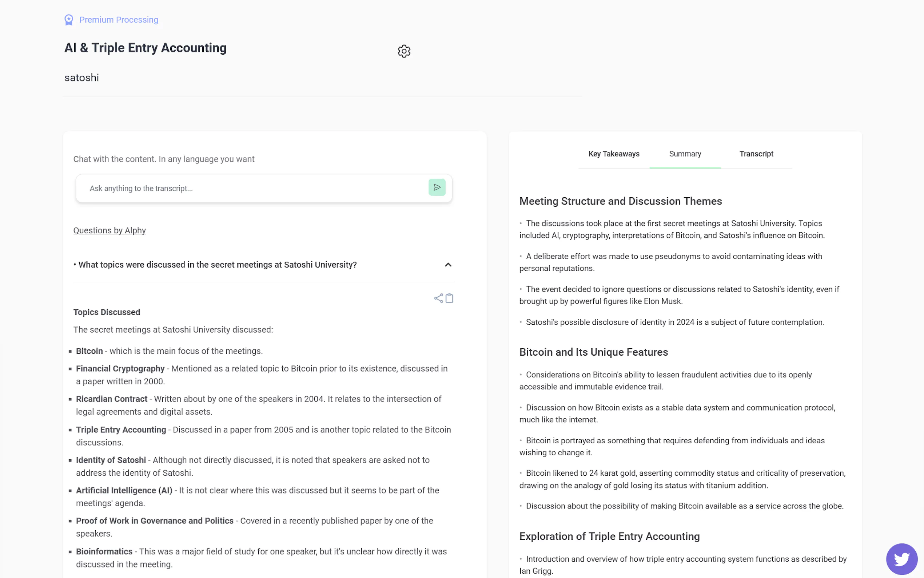Screen dimensions: 924x578
Task: Click the Questions by Alphy link
Action: click(109, 230)
